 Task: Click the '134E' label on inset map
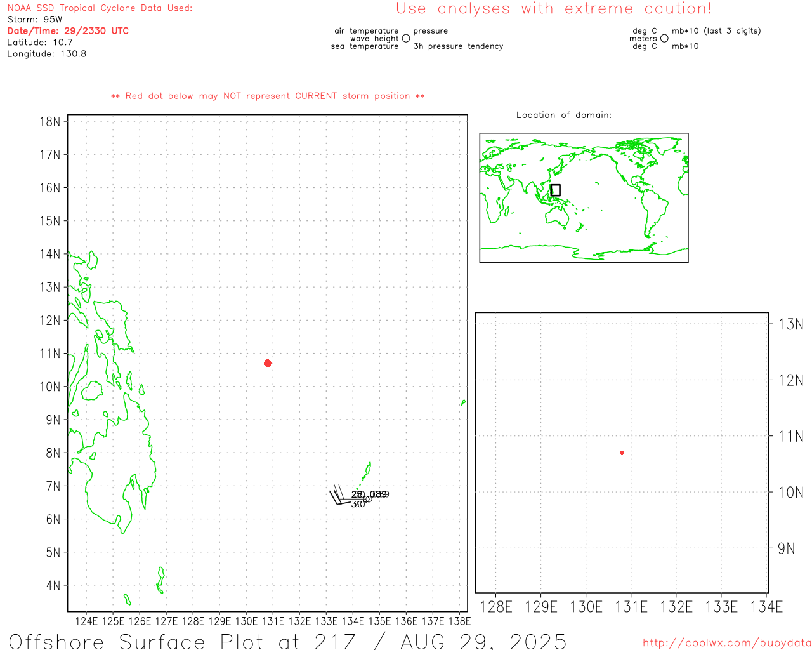click(766, 607)
